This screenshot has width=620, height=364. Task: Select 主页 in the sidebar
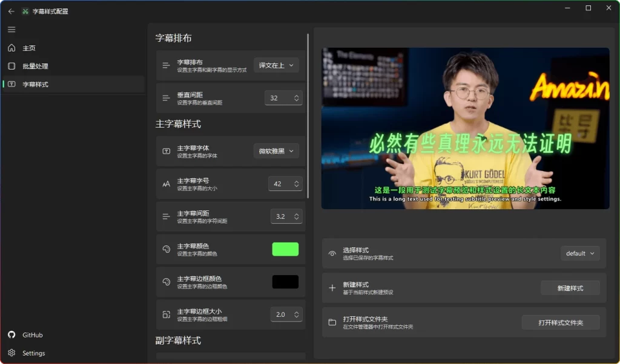pos(27,48)
